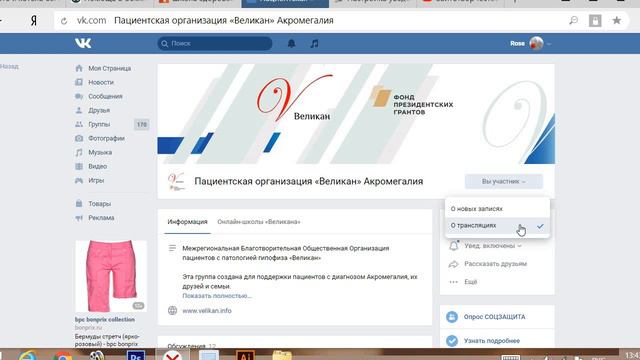Open the file folder on the taskbar
Viewport: 640px width, 360px height.
point(282,356)
